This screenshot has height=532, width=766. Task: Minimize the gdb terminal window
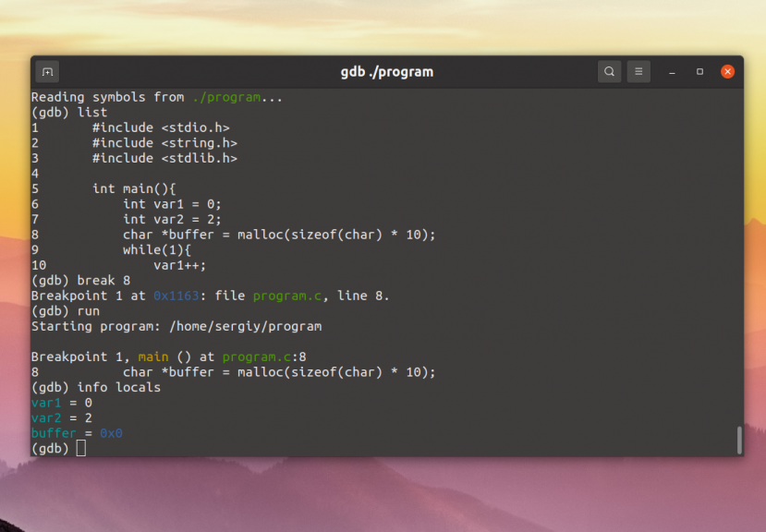click(x=672, y=72)
